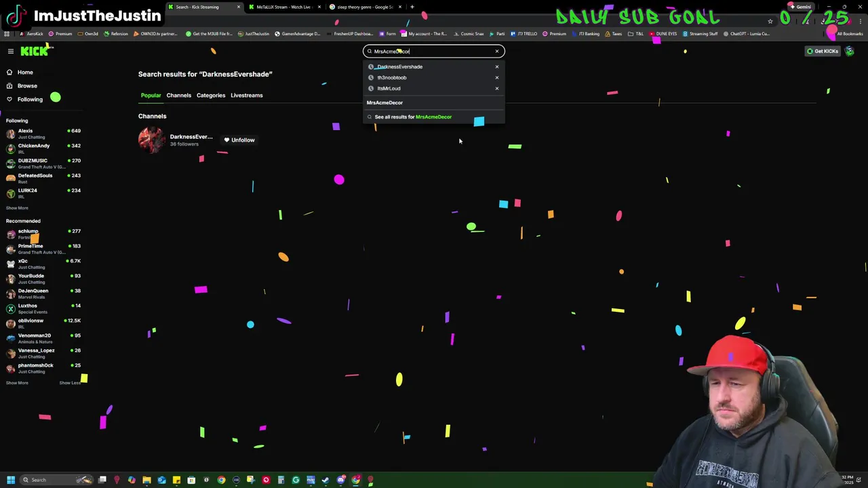Show more recommended channels
This screenshot has width=868, height=488.
(17, 383)
